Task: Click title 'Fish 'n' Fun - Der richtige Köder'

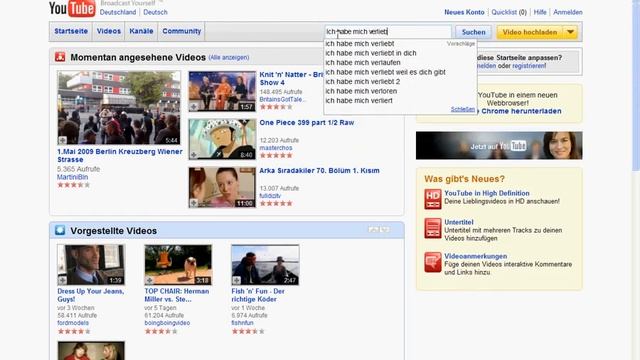Action: pyautogui.click(x=258, y=295)
